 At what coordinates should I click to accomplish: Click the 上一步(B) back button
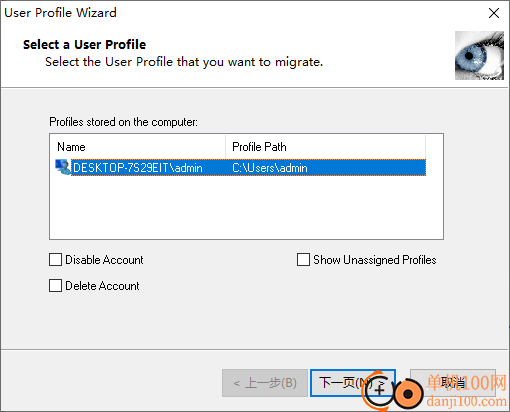click(265, 383)
